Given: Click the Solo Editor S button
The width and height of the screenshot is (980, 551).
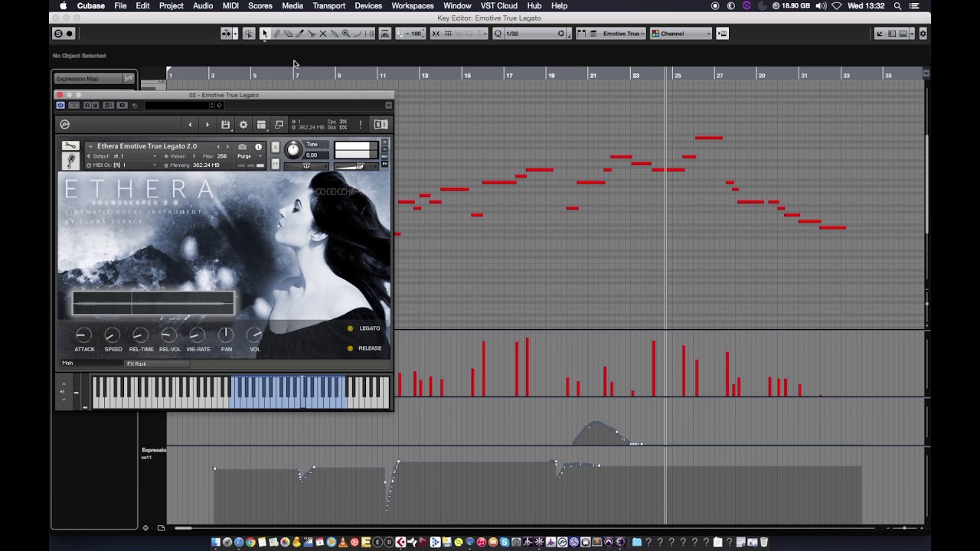Looking at the screenshot, I should (58, 34).
